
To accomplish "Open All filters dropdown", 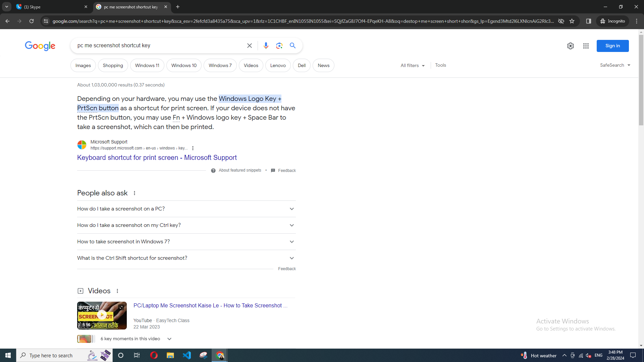I will [413, 65].
